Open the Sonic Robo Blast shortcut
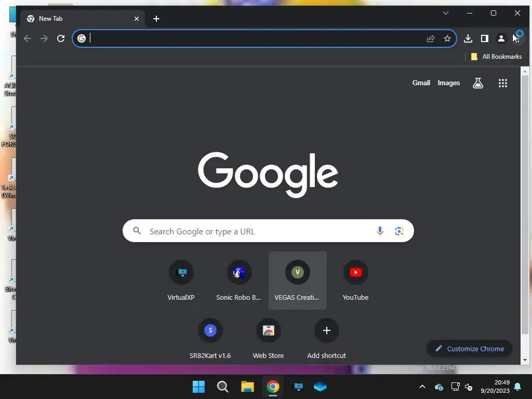Screen dimensions: 532x399 [239, 281]
